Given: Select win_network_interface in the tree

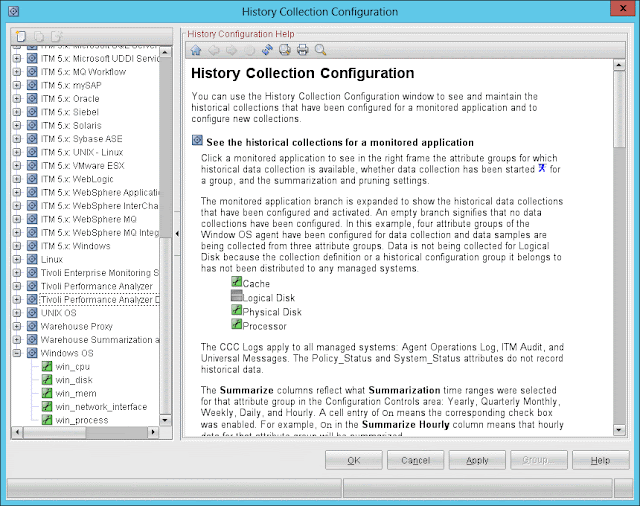Looking at the screenshot, I should (101, 407).
